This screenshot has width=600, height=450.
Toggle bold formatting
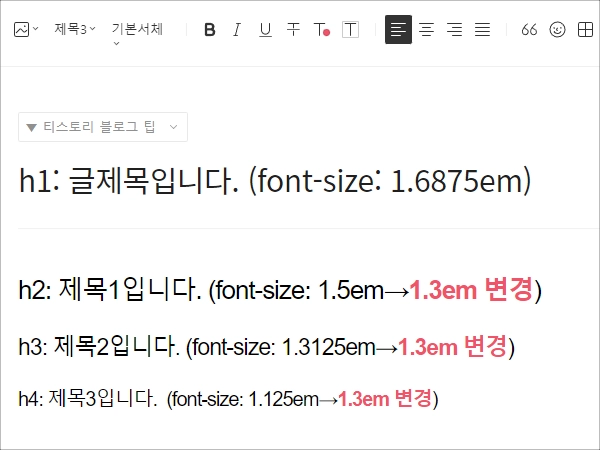(x=210, y=29)
